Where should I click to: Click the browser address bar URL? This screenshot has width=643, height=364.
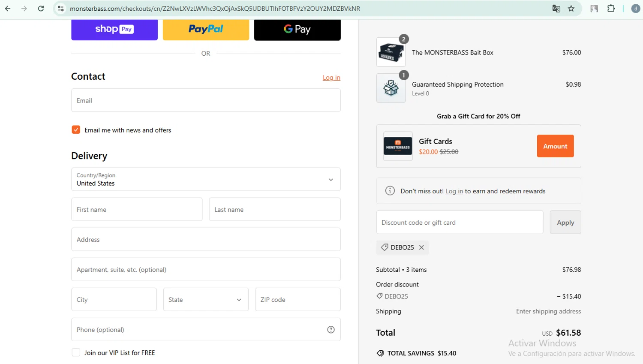(215, 9)
